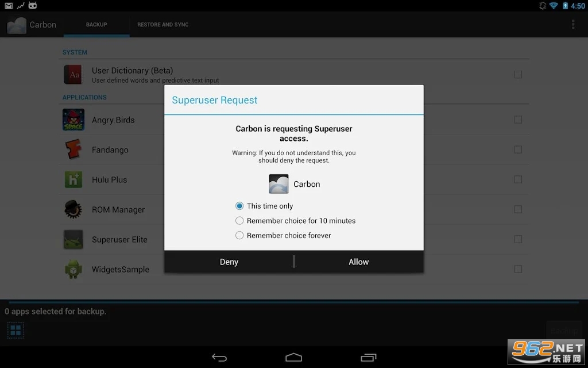This screenshot has height=368, width=588.
Task: Tap the Wi-Fi status icon
Action: click(x=554, y=6)
